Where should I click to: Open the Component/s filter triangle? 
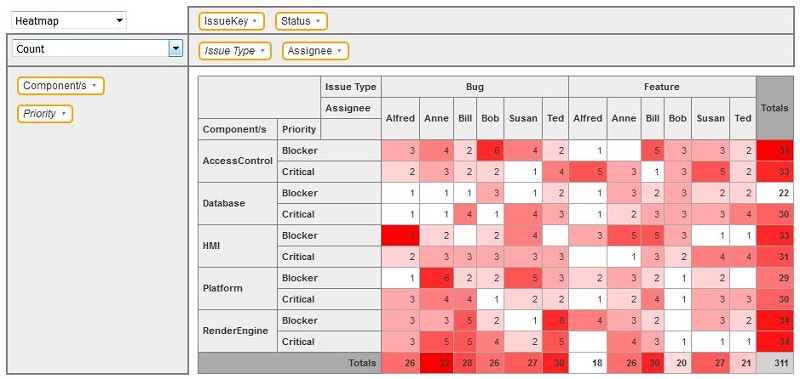pyautogui.click(x=94, y=86)
